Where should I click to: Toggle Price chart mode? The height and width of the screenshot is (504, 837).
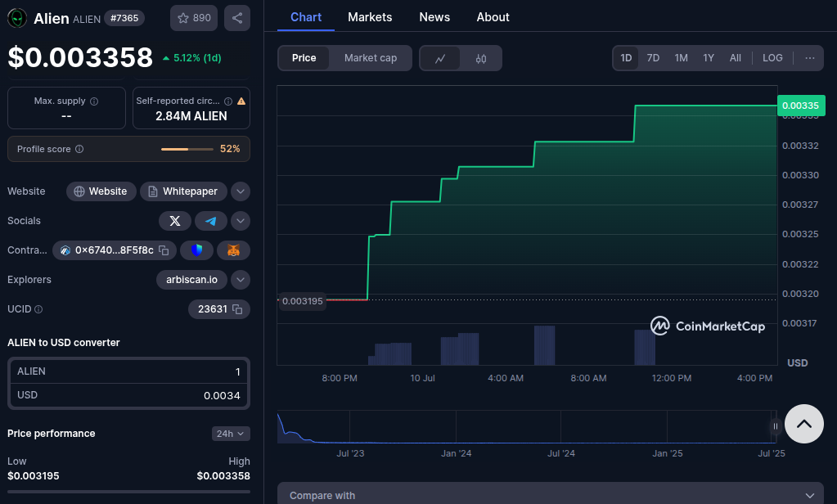pos(304,58)
